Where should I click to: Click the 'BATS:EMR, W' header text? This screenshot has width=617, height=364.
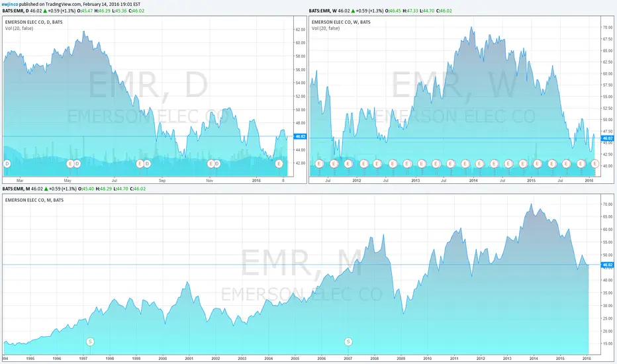coord(323,11)
